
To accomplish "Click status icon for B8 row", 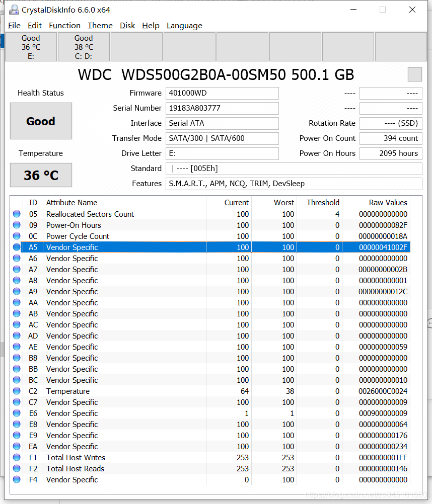I will 17,358.
